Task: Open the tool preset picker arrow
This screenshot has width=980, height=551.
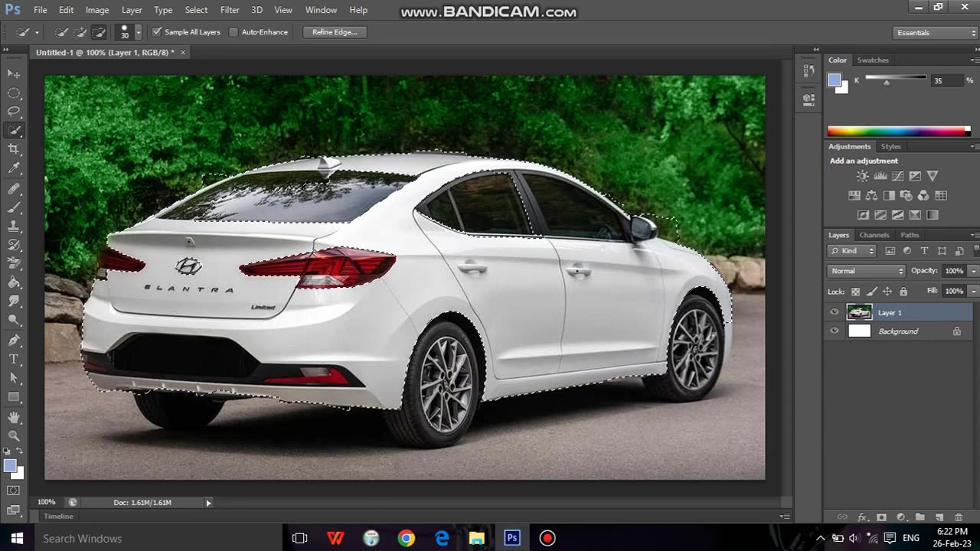Action: (x=37, y=32)
